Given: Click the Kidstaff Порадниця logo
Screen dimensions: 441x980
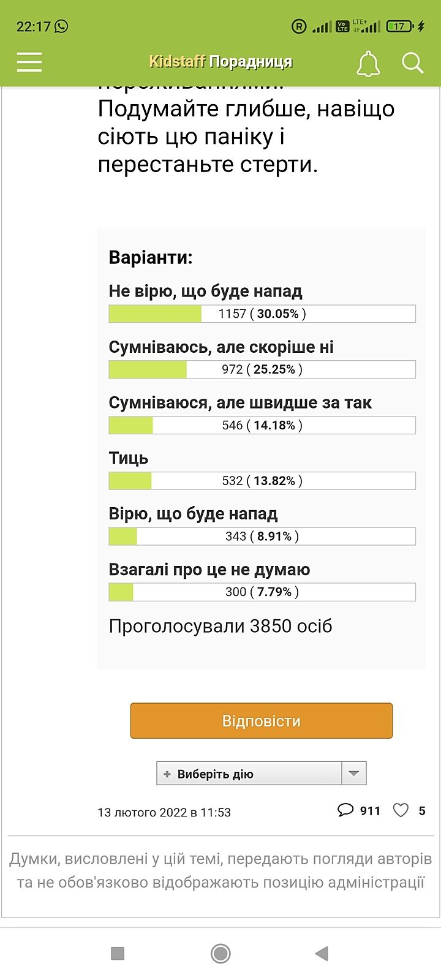Looking at the screenshot, I should pos(221,61).
